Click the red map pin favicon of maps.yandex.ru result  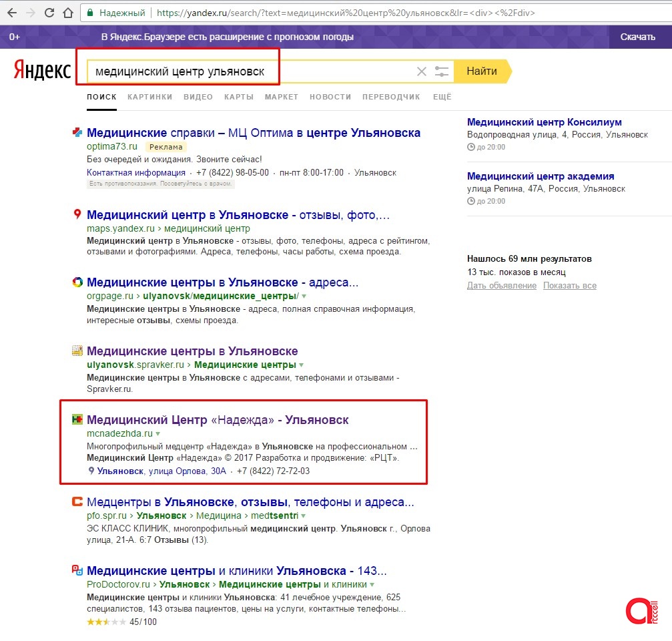pos(77,214)
